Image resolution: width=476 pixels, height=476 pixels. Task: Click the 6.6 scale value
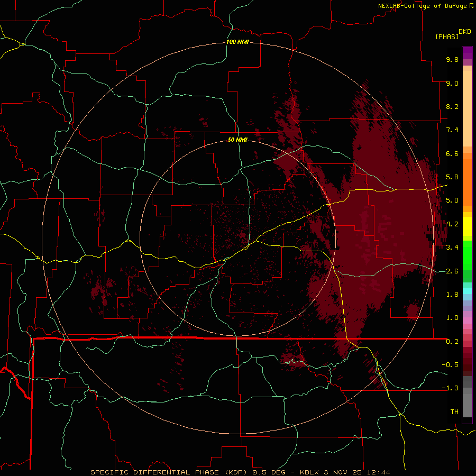pyautogui.click(x=452, y=153)
